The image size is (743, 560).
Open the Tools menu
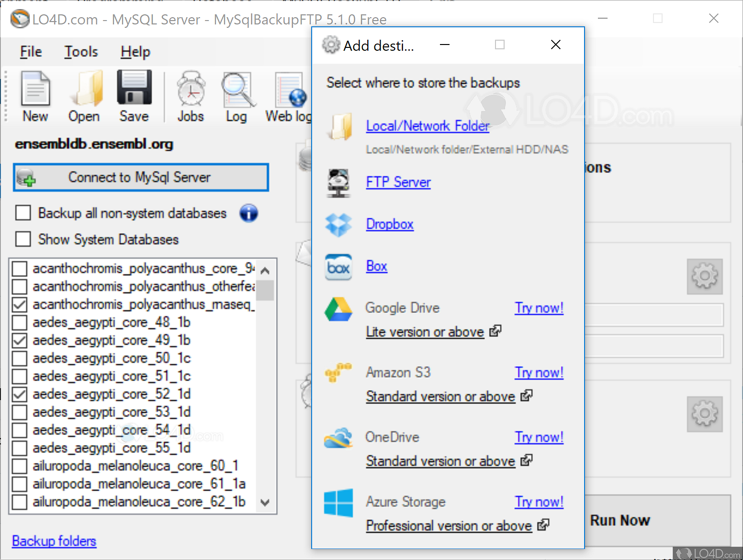click(80, 52)
